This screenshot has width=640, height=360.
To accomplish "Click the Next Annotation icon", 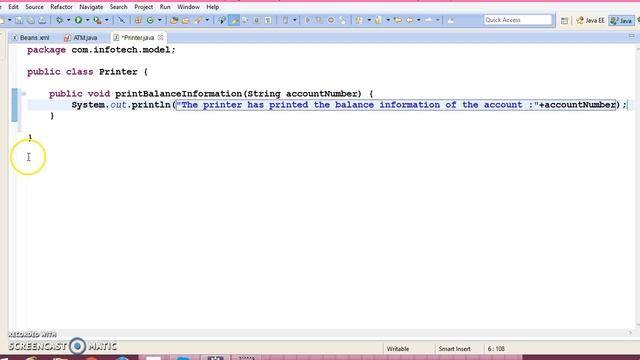I will [359, 20].
